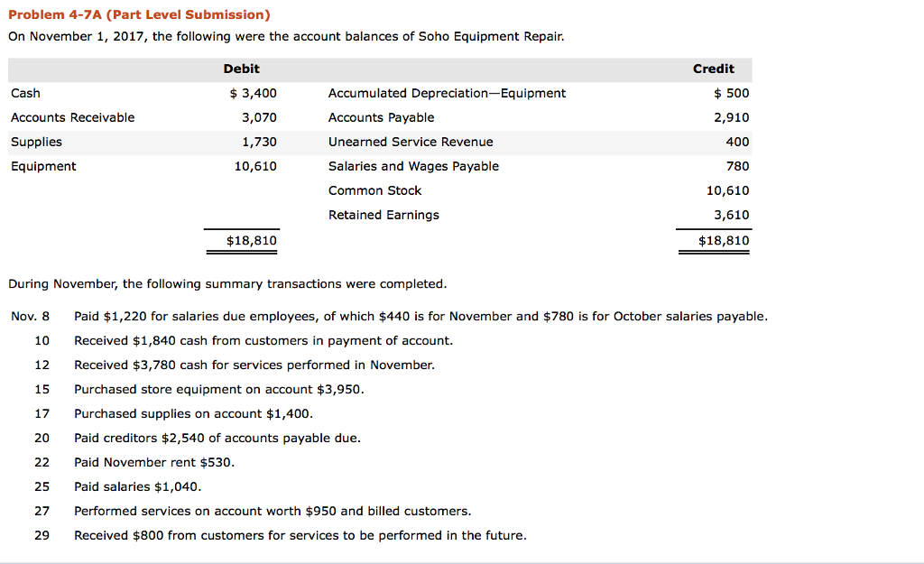Select the 10,610 Common Stock amount

coord(728,190)
